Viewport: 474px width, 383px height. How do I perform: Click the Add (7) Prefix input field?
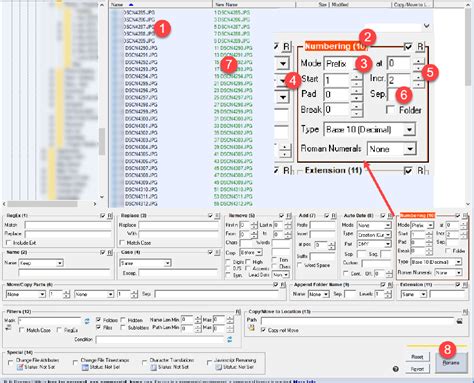(x=322, y=225)
